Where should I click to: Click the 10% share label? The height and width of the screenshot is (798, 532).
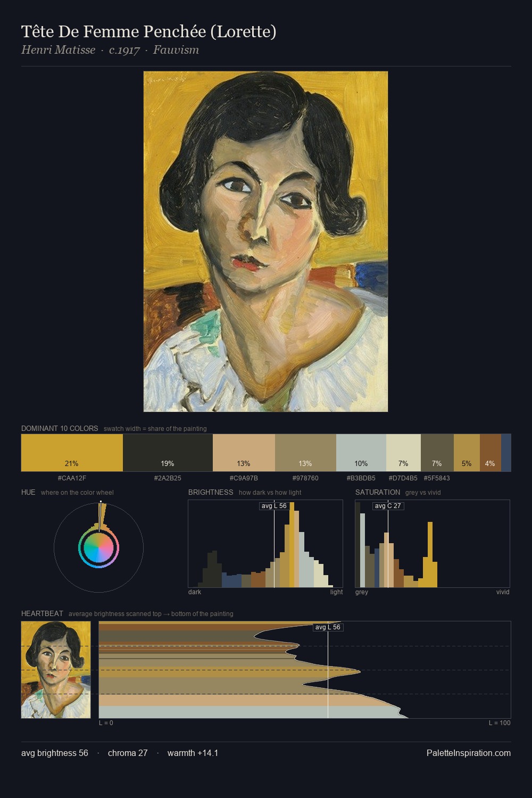[x=361, y=463]
